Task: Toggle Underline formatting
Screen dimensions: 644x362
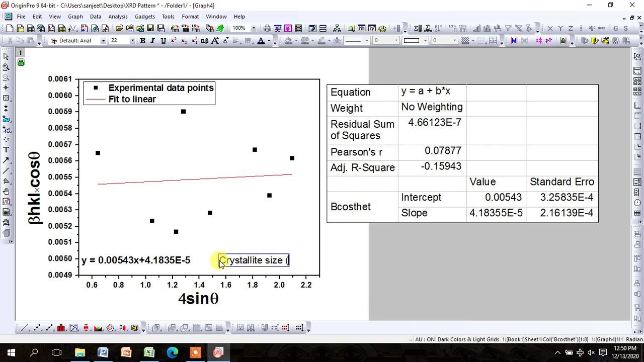Action: click(x=163, y=41)
